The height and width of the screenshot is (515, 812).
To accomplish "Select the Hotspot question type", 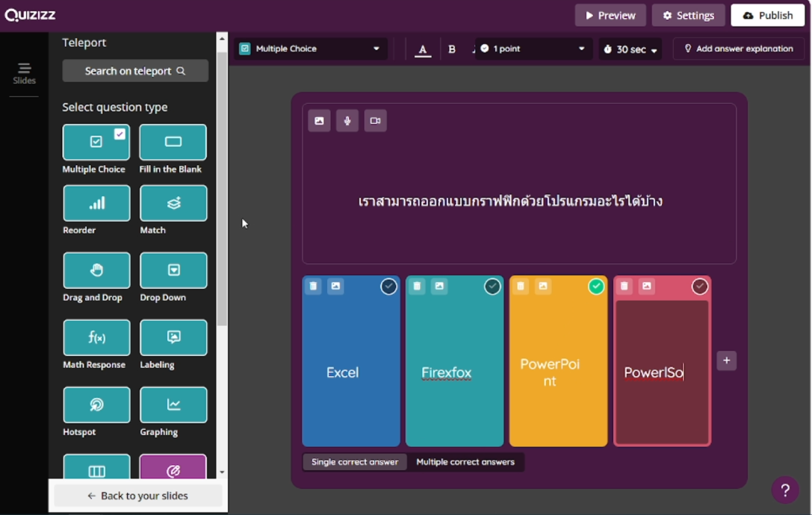I will 96,405.
